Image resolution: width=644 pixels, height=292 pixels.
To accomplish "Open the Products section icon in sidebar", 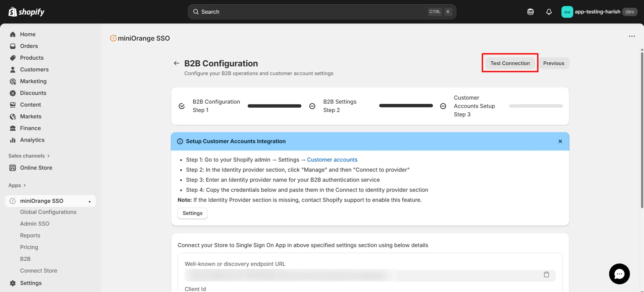I will click(12, 58).
